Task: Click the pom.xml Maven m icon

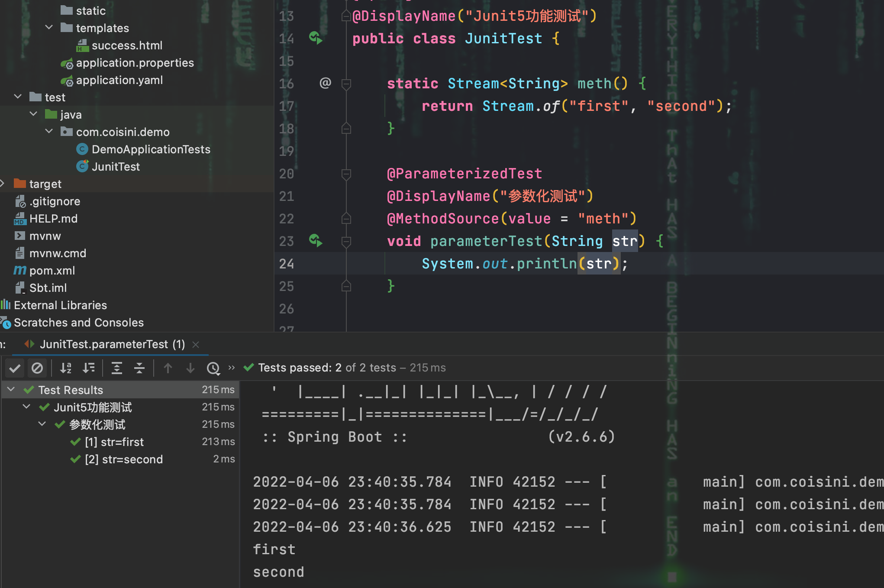Action: point(20,271)
